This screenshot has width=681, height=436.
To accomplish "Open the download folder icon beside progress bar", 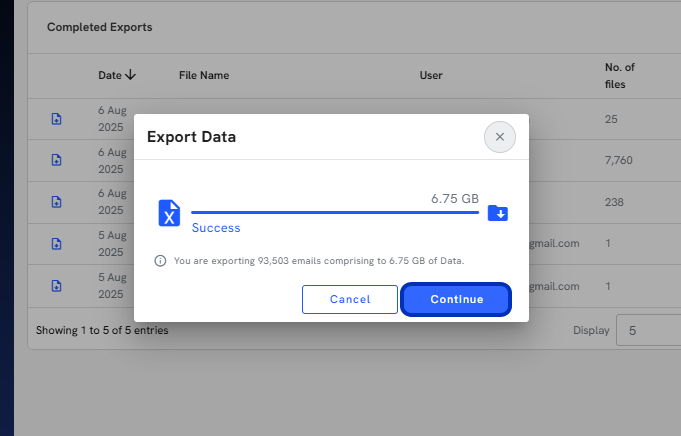I will pos(498,213).
